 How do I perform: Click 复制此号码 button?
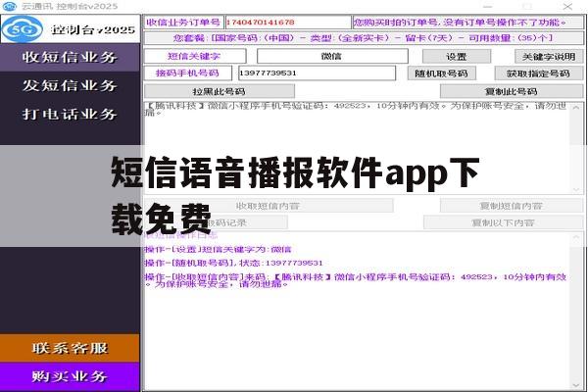click(512, 91)
